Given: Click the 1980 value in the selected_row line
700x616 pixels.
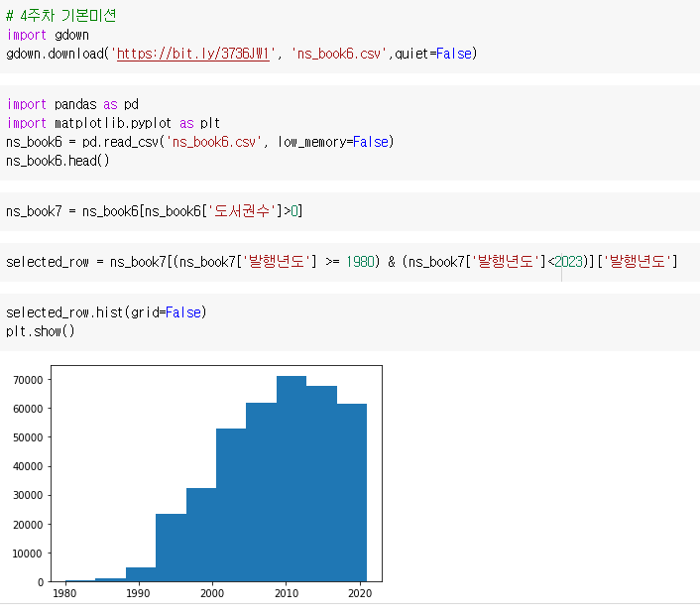Looking at the screenshot, I should pyautogui.click(x=360, y=262).
